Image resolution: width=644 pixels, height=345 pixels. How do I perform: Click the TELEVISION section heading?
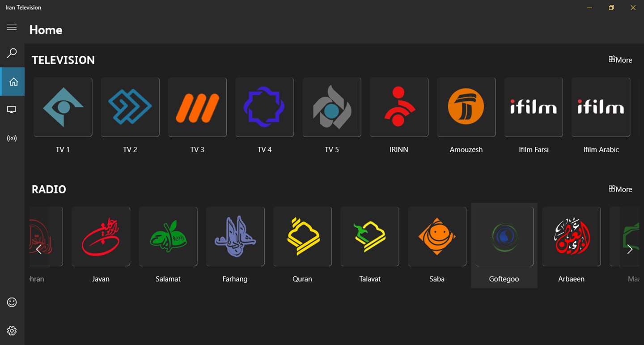click(63, 60)
